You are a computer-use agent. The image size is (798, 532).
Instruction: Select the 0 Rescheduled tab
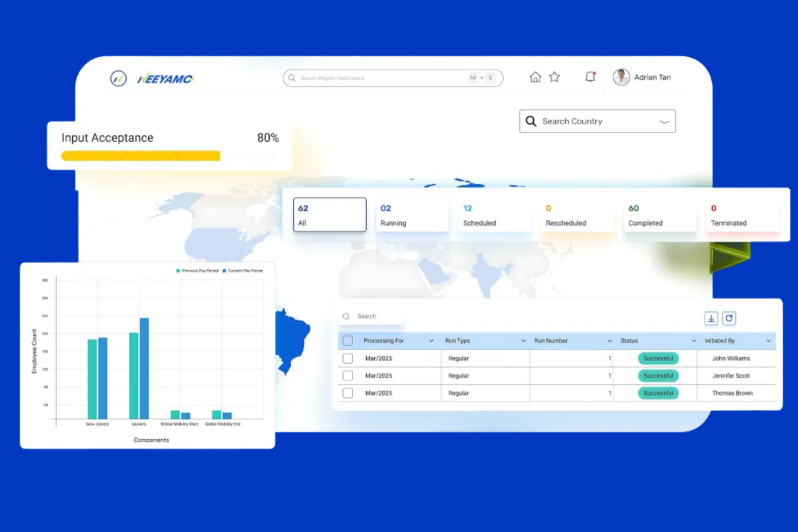(577, 215)
